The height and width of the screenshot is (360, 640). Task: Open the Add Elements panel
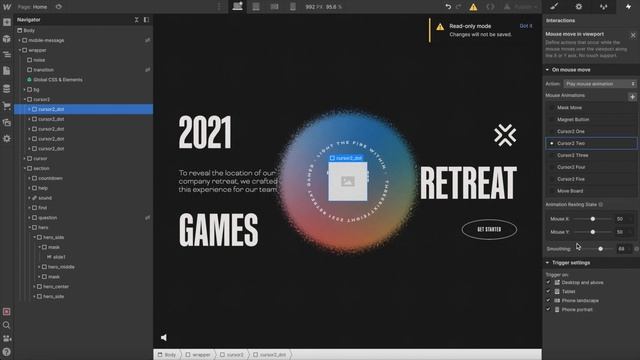[x=7, y=22]
